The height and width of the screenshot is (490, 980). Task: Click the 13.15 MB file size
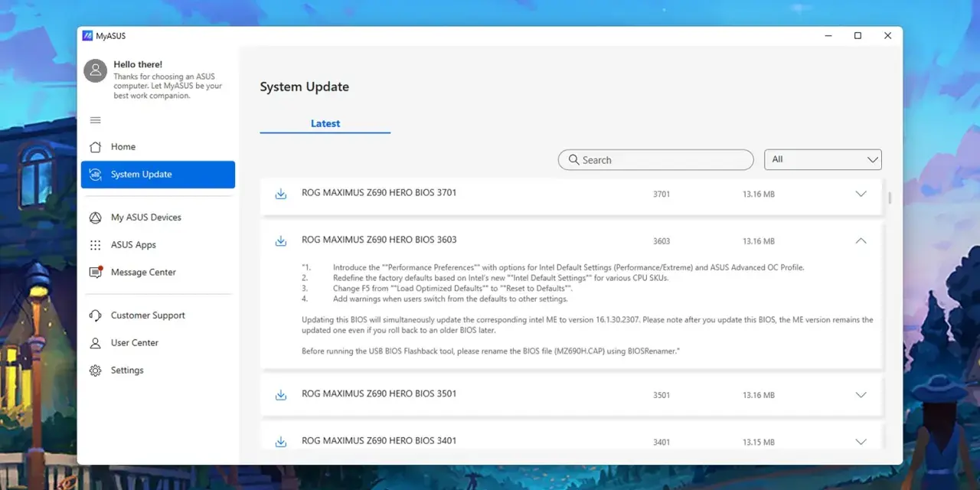point(759,443)
